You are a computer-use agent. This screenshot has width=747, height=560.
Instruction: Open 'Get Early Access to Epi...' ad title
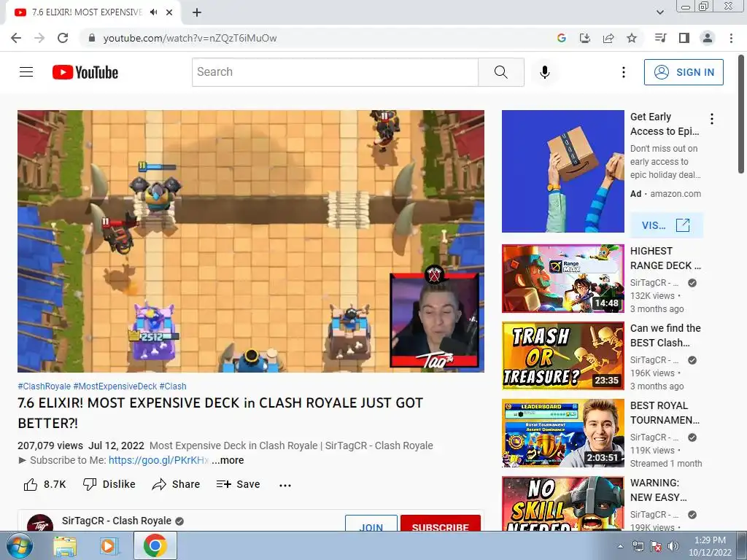665,124
